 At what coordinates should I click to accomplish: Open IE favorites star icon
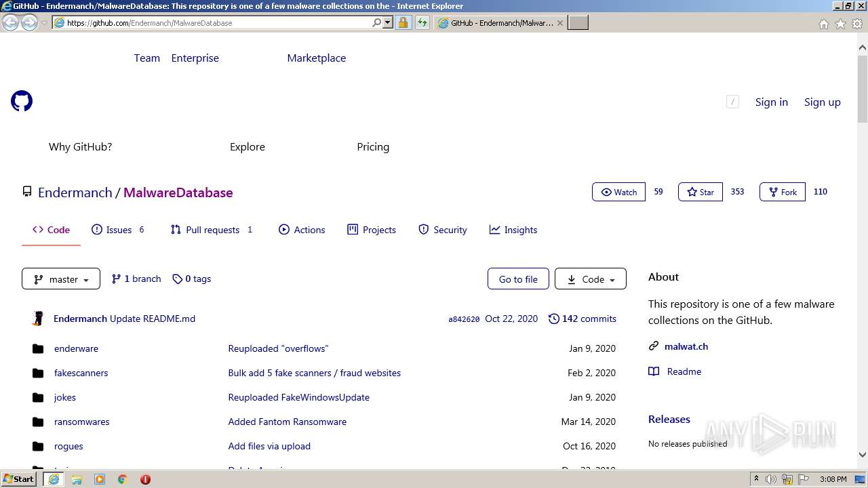[840, 24]
